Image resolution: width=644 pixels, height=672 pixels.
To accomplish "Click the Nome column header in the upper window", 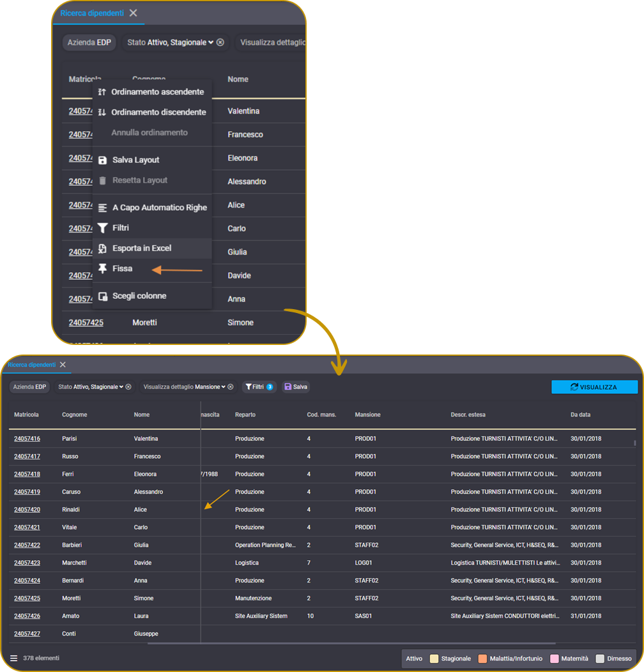I will pyautogui.click(x=238, y=79).
